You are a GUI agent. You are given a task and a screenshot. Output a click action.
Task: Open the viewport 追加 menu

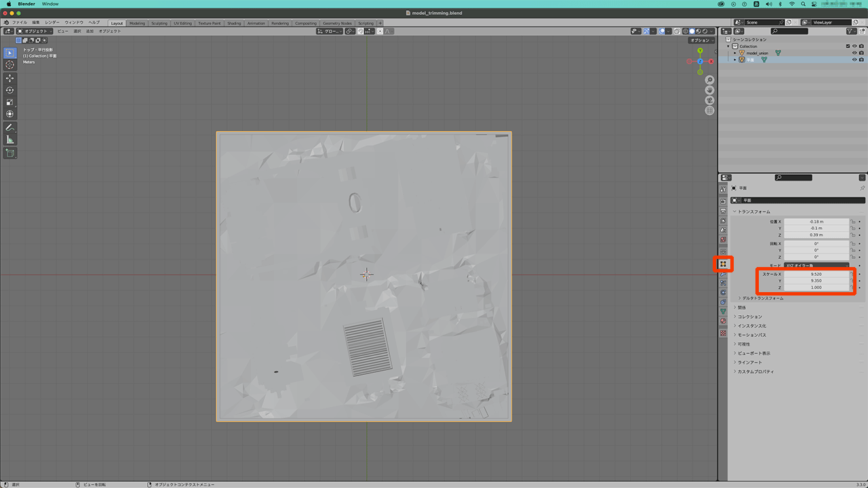[x=90, y=31]
